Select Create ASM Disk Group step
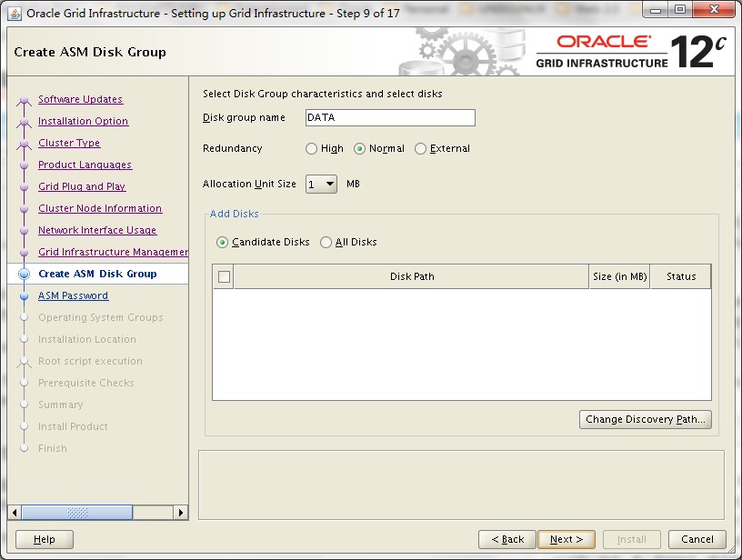The width and height of the screenshot is (742, 560). point(97,274)
